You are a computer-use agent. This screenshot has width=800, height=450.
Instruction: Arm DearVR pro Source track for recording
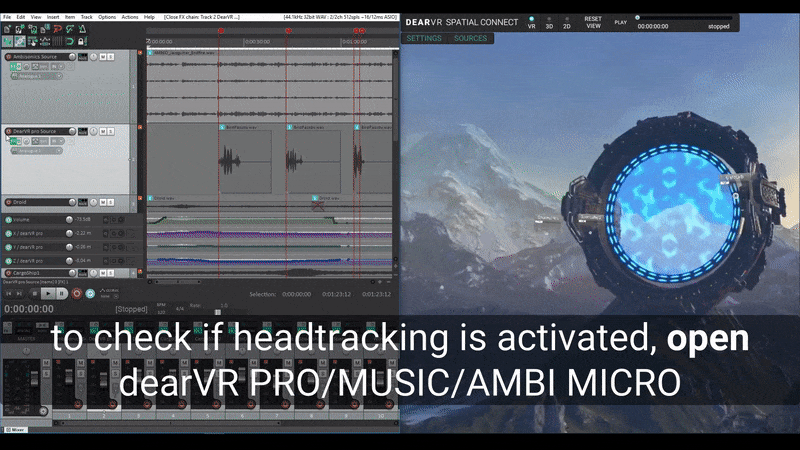(9, 131)
